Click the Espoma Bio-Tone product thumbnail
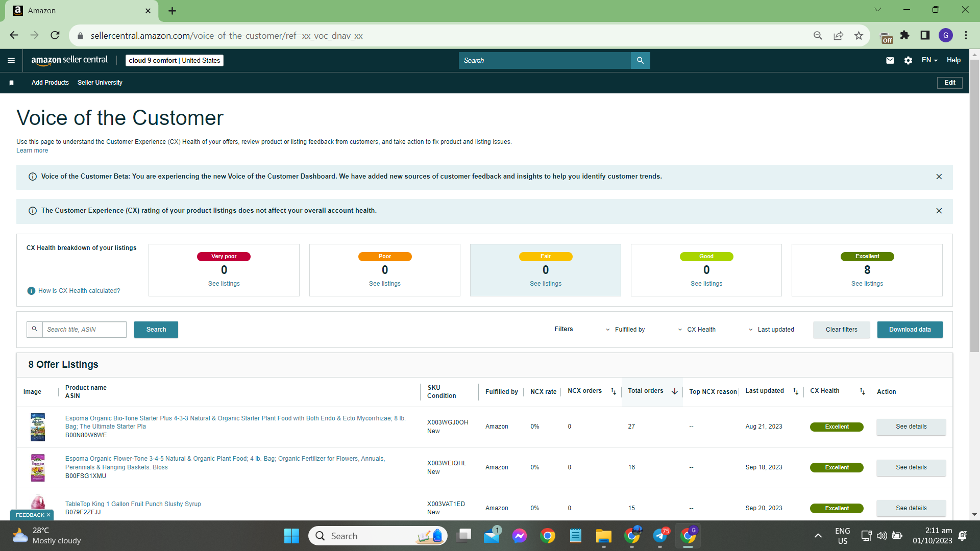 tap(38, 427)
